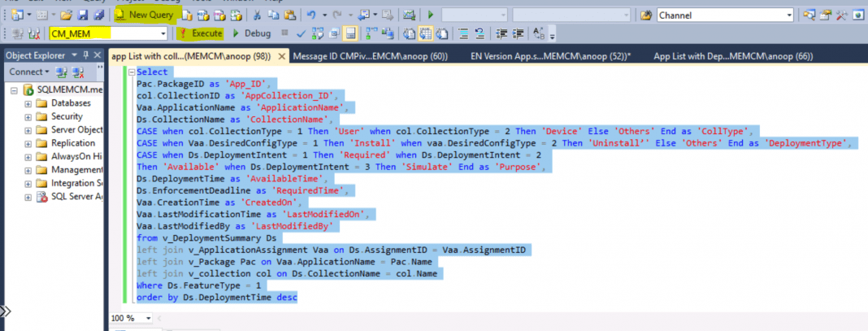Click the Analysis Services MDX Query icon
Image resolution: width=868 pixels, height=331 pixels.
coord(203,15)
